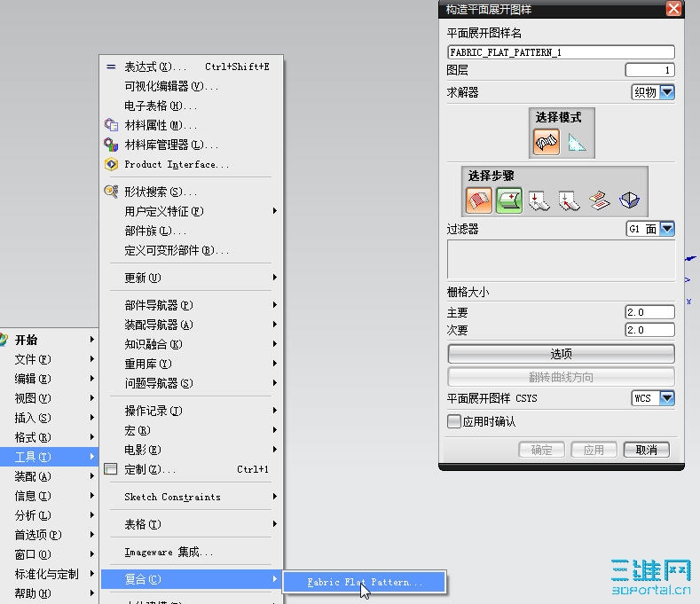Viewport: 700px width, 604px height.
Task: Choose Fabric Flat Pattern menu entry
Action: coord(365,582)
